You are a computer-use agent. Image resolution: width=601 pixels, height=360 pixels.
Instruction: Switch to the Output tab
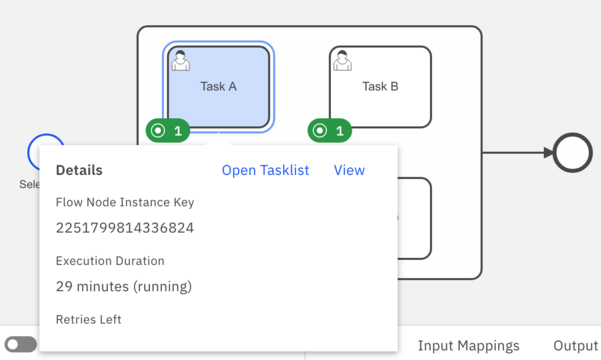coord(576,346)
